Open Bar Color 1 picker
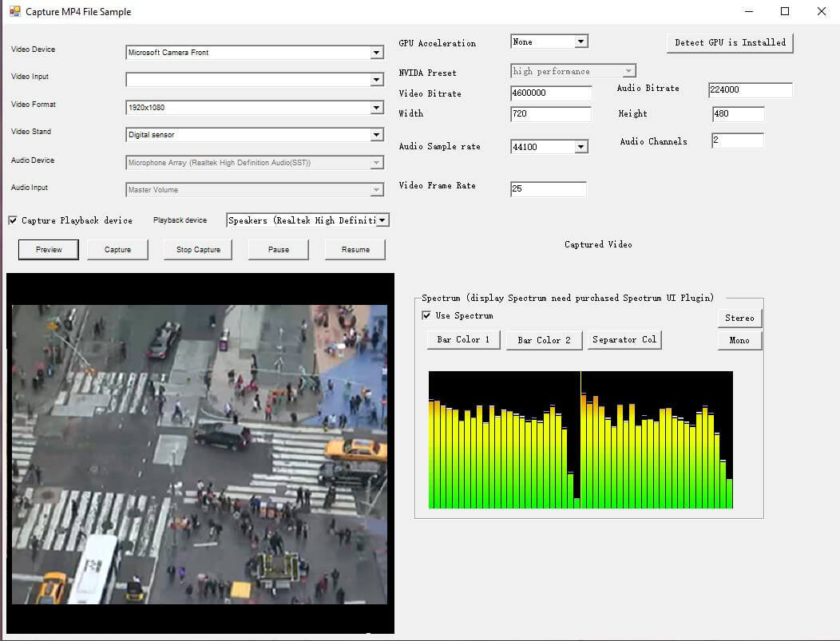Image resolution: width=840 pixels, height=641 pixels. click(x=462, y=339)
